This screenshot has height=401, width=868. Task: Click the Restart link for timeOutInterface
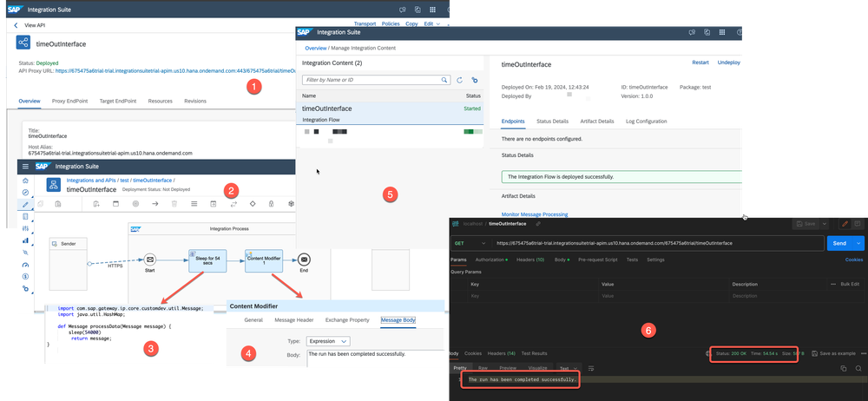click(700, 62)
